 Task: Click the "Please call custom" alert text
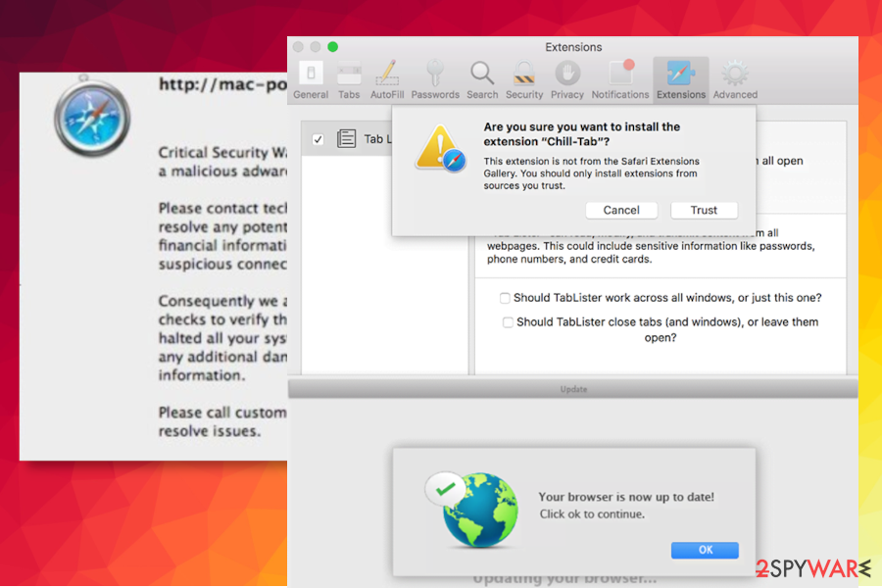[222, 421]
